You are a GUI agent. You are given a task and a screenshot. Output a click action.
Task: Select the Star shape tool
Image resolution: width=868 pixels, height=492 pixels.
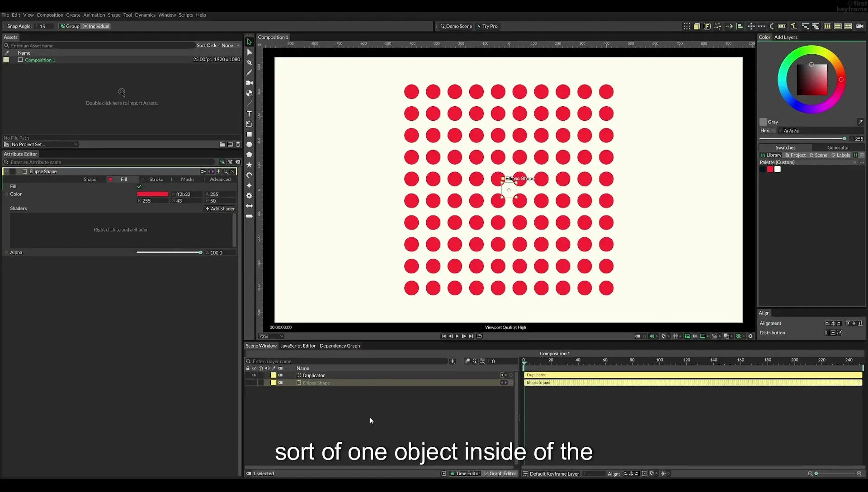pos(249,165)
